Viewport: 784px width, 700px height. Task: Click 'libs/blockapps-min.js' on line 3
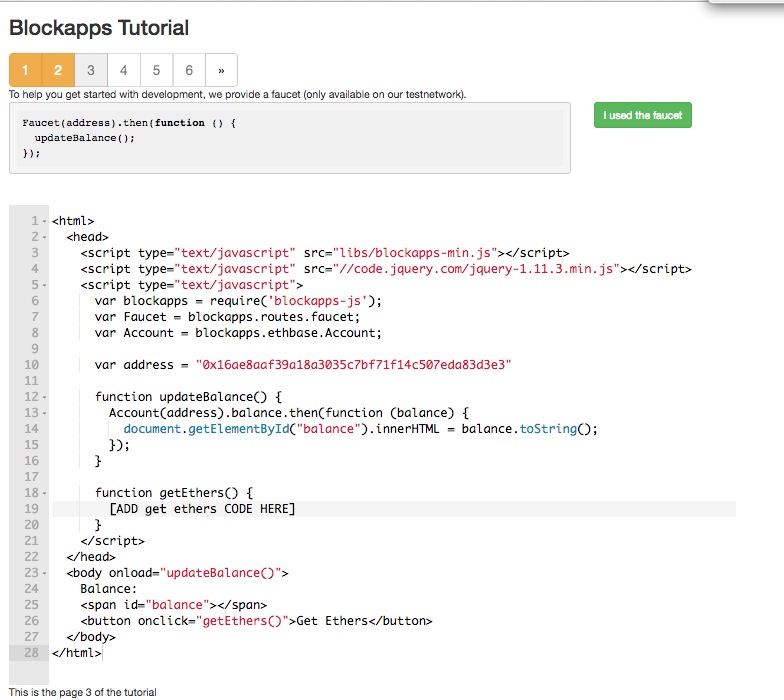click(415, 253)
